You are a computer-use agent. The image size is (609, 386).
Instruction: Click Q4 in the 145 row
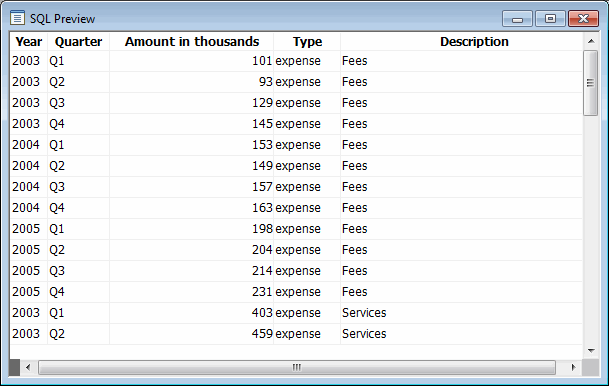pyautogui.click(x=57, y=124)
